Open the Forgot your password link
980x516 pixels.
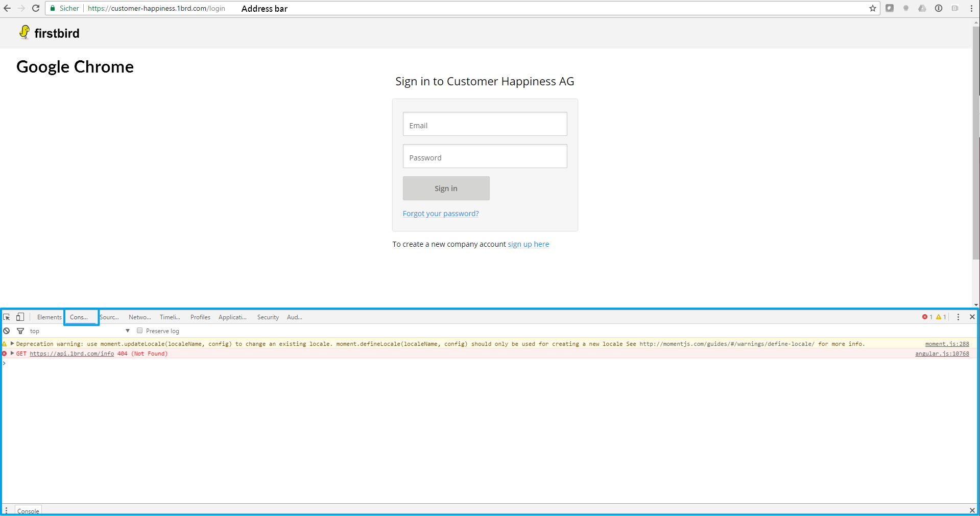point(441,214)
